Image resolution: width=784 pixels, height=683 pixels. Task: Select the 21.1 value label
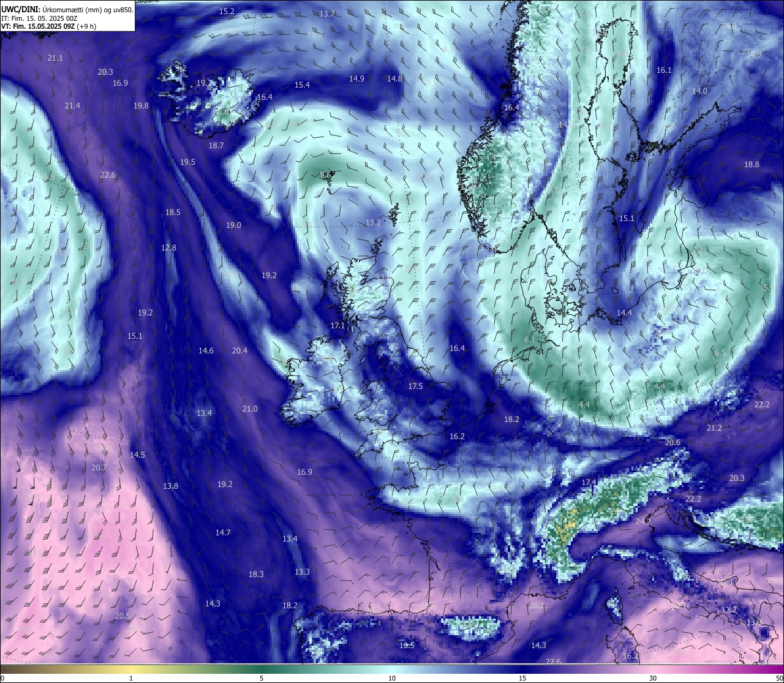tap(55, 58)
